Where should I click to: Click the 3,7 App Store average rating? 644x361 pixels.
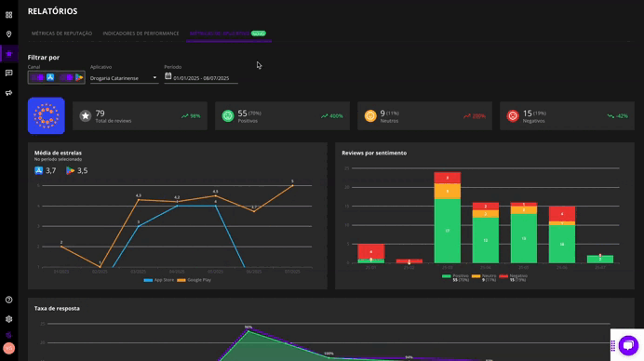pos(50,170)
